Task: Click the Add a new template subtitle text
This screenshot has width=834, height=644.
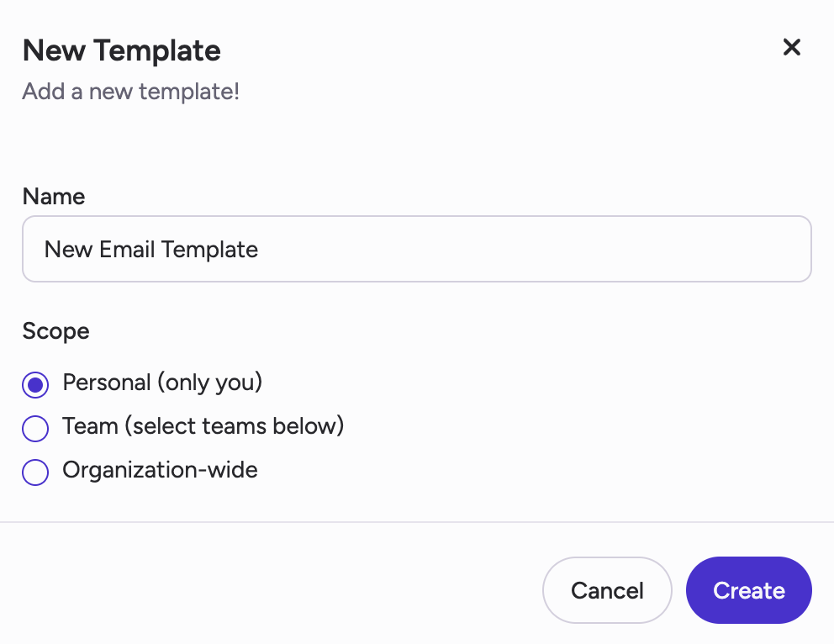Action: tap(130, 91)
